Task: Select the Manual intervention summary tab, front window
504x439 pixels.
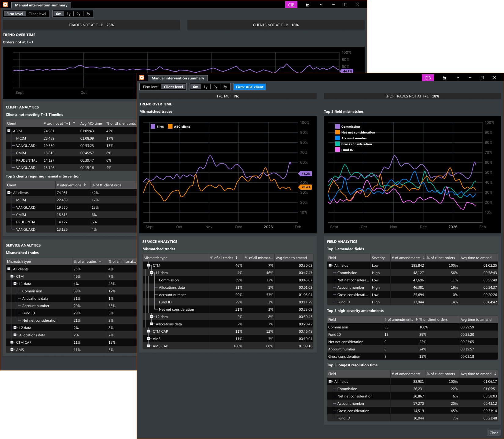Action: (x=178, y=78)
